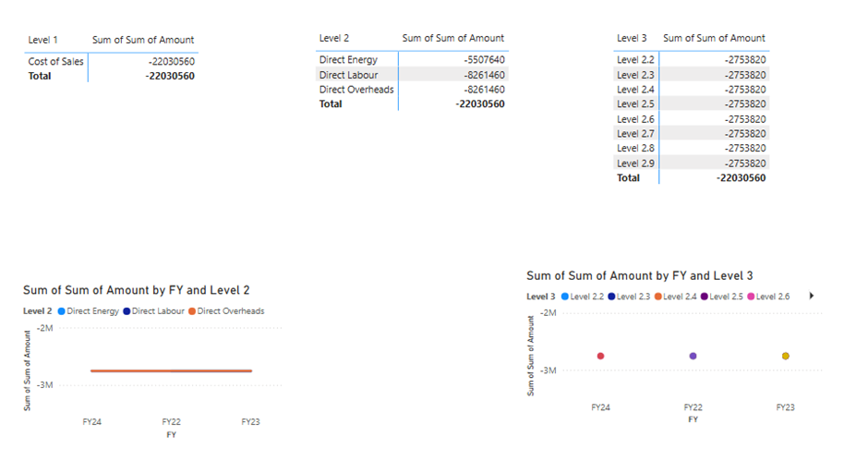The height and width of the screenshot is (461, 868).
Task: Click Level 2 table's Sum of Sum of Amount header
Action: [x=452, y=38]
